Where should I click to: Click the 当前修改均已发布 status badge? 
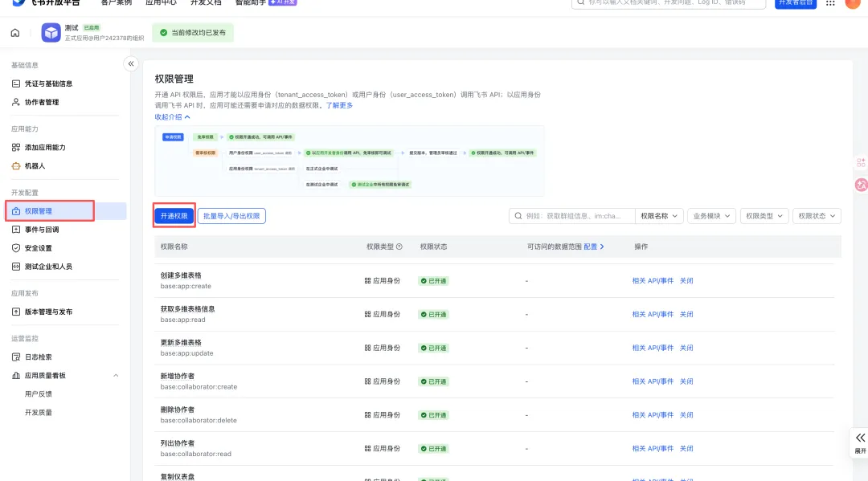point(193,33)
